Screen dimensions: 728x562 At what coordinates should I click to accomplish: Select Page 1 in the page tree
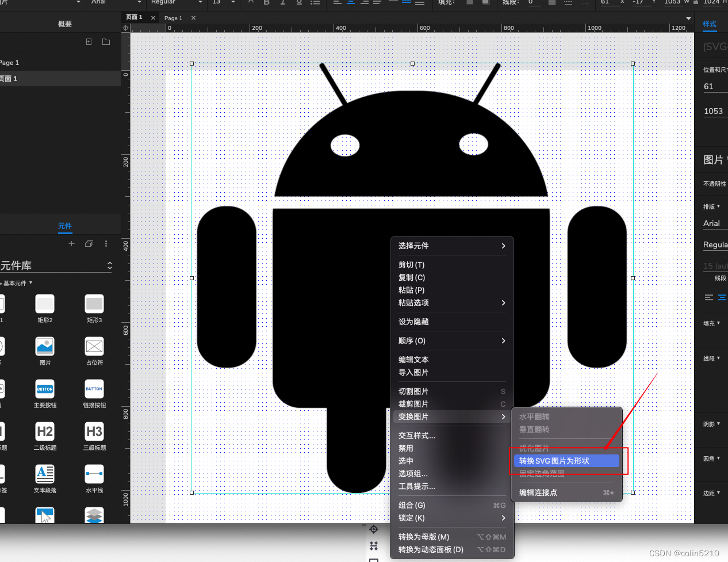(60, 63)
